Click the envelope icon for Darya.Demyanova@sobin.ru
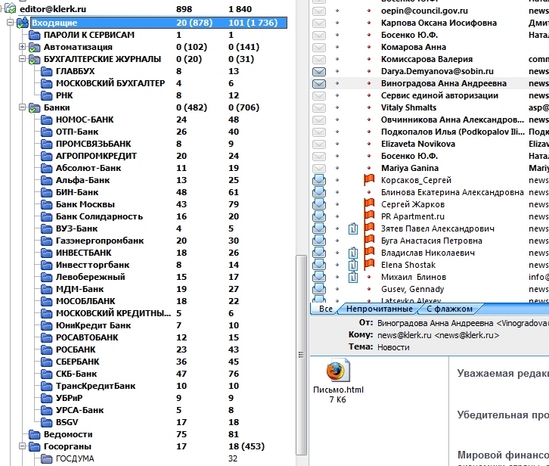Viewport: 549px width, 466px height. [319, 71]
